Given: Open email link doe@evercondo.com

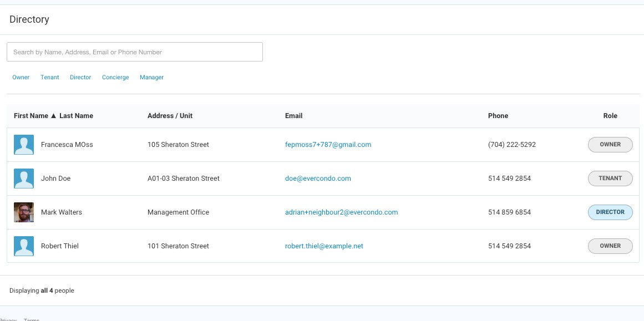Looking at the screenshot, I should point(317,178).
